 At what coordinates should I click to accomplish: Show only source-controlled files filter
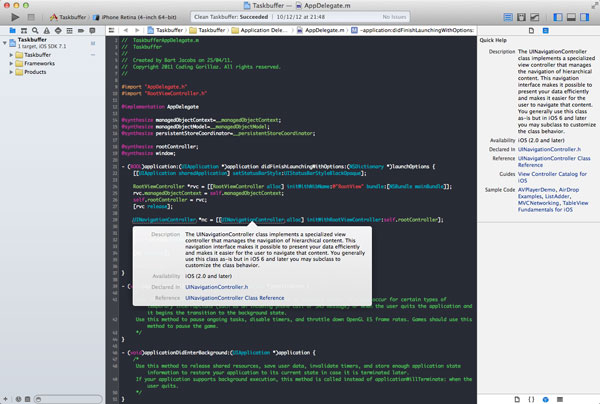click(28, 399)
